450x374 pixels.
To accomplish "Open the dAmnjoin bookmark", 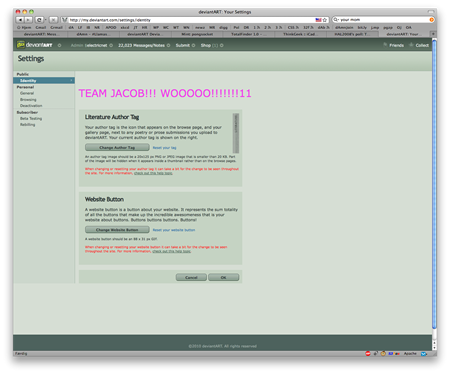I will [x=344, y=27].
